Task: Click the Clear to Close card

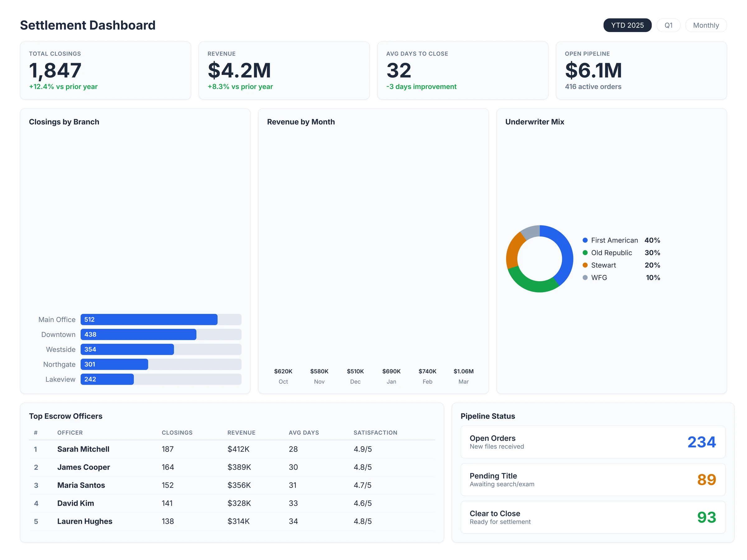Action: click(593, 517)
